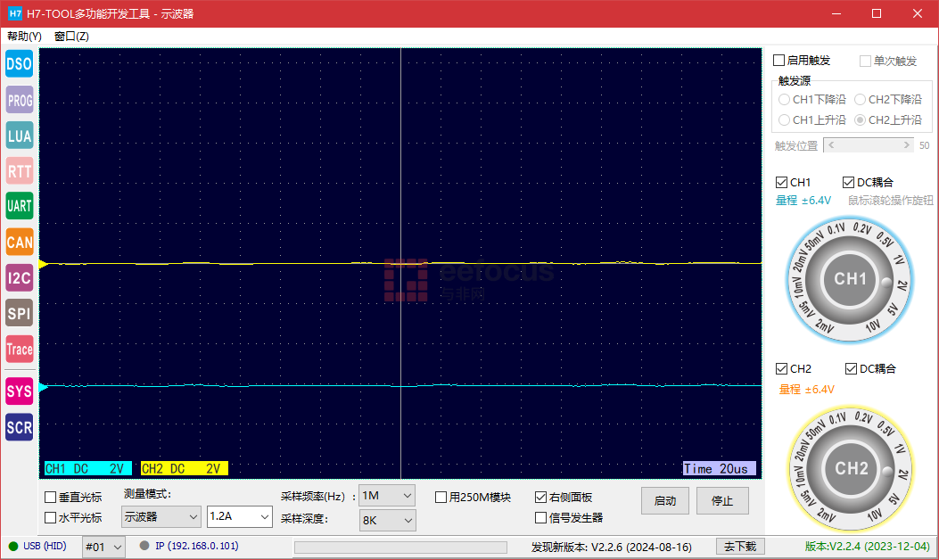Toggle CH1 DC耦合 coupling checkbox
Screen dimensions: 939x560
(x=848, y=182)
